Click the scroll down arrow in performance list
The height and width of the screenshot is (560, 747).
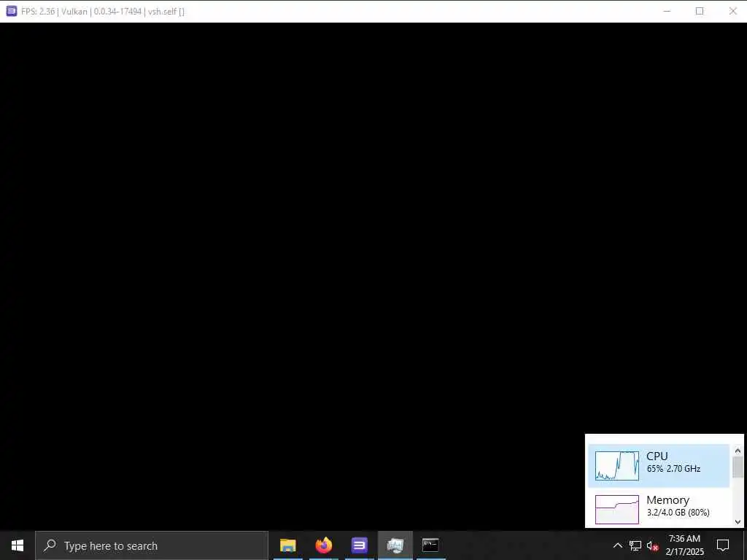coord(738,521)
